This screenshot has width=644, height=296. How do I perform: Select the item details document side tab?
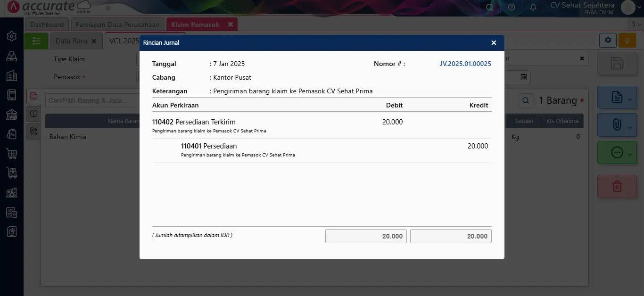coord(33,96)
